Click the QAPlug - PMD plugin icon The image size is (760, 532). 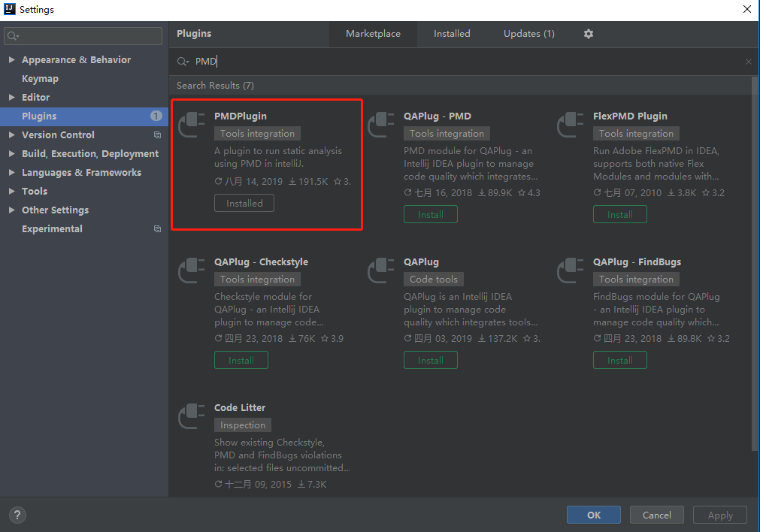(381, 125)
